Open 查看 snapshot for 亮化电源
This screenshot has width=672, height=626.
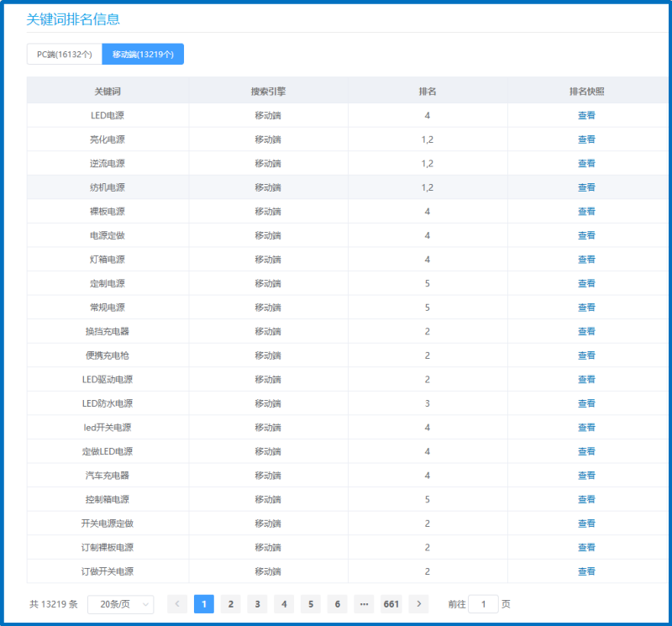click(x=586, y=139)
